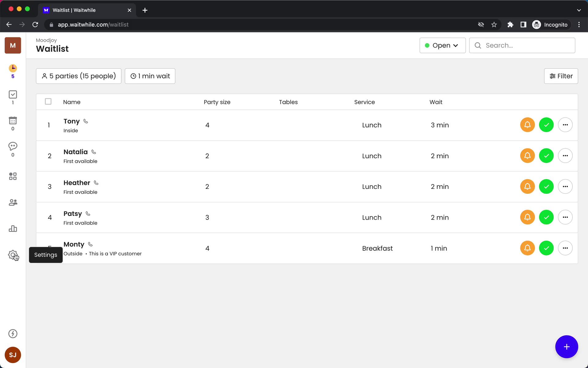The image size is (588, 368).
Task: Open more options for Natalia
Action: (565, 156)
